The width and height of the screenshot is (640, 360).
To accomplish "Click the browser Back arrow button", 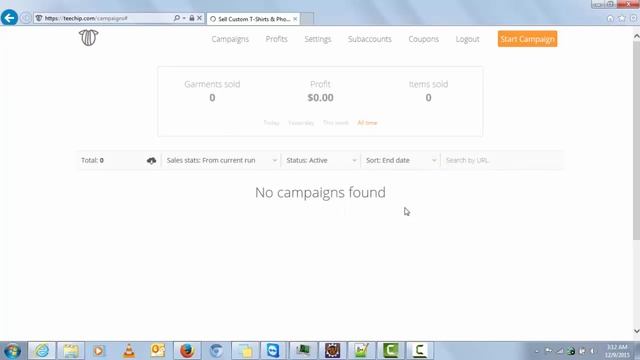I will (9, 18).
